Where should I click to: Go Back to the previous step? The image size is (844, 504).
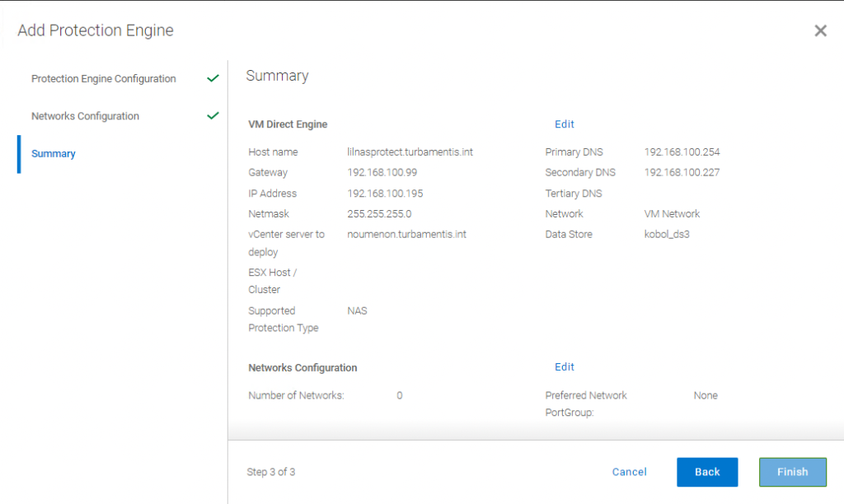tap(706, 472)
